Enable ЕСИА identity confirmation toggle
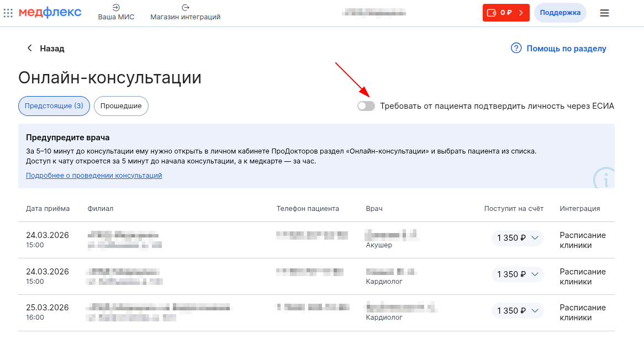The height and width of the screenshot is (349, 644). pos(366,106)
